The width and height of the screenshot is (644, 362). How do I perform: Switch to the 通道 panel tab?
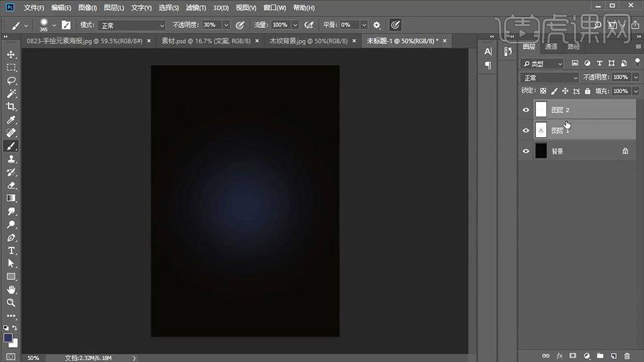[x=551, y=47]
